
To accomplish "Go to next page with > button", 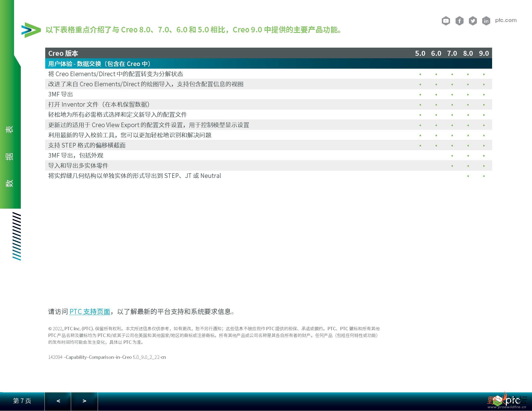I will point(84,401).
